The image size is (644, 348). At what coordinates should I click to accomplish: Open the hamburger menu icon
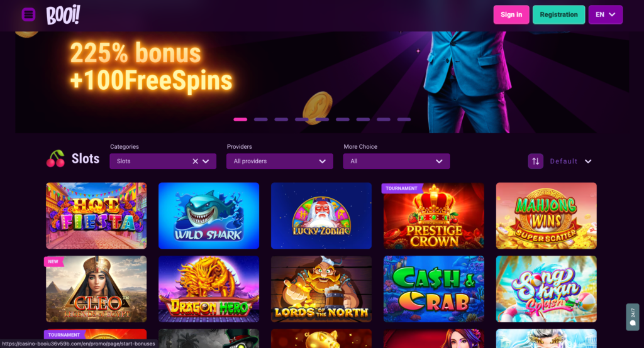click(28, 15)
